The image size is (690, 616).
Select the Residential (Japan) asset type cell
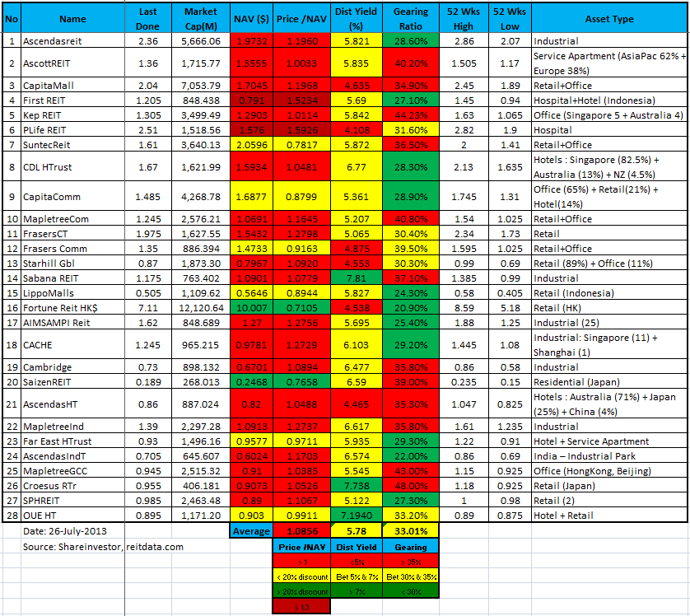coord(609,382)
